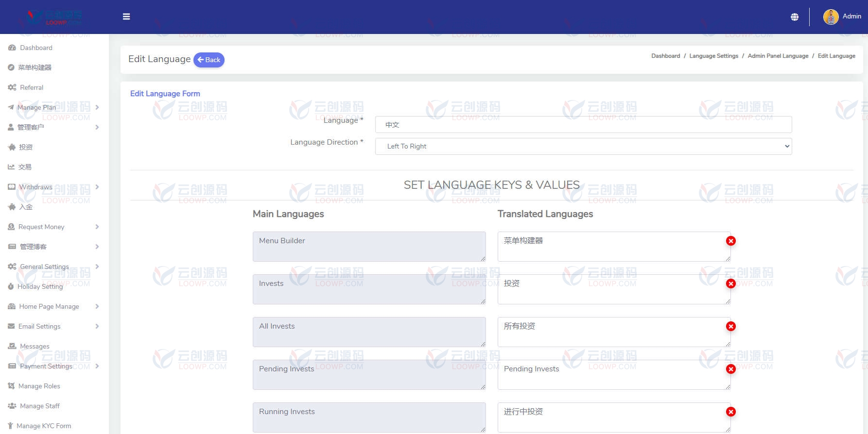The height and width of the screenshot is (434, 868).
Task: Click the Email Settings envelope icon
Action: coord(11,326)
